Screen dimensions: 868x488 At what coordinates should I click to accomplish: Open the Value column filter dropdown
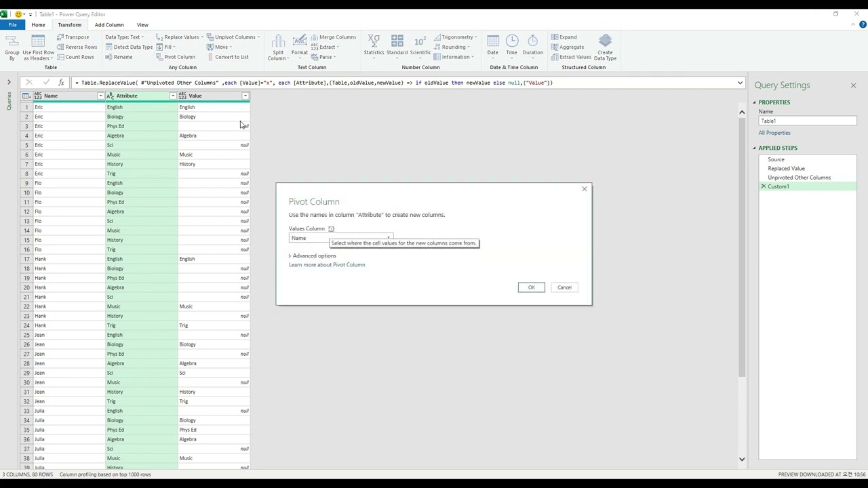(x=245, y=96)
